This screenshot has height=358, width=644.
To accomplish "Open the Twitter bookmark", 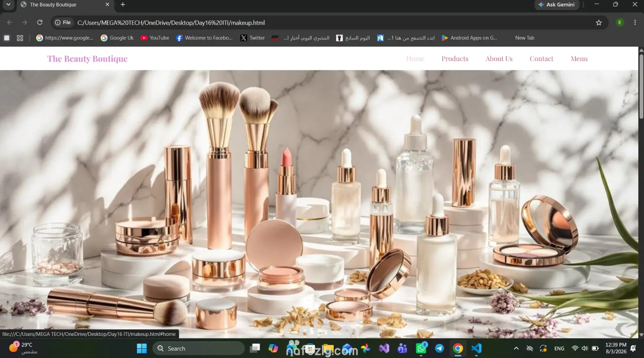I will tap(252, 38).
